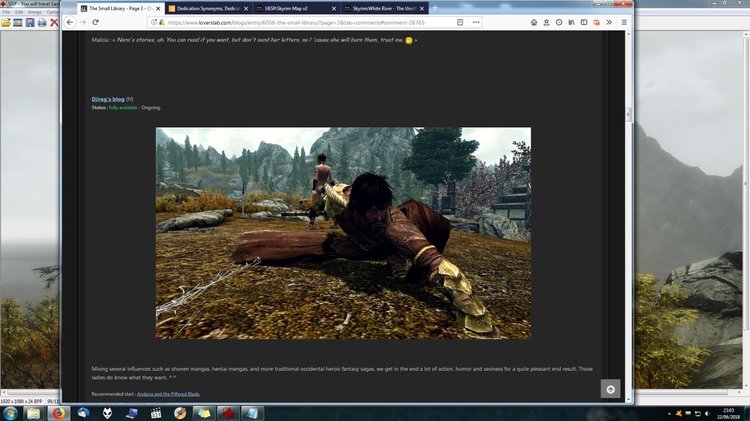Click the forward navigation arrow in Firefox
This screenshot has width=750, height=421.
pos(83,22)
